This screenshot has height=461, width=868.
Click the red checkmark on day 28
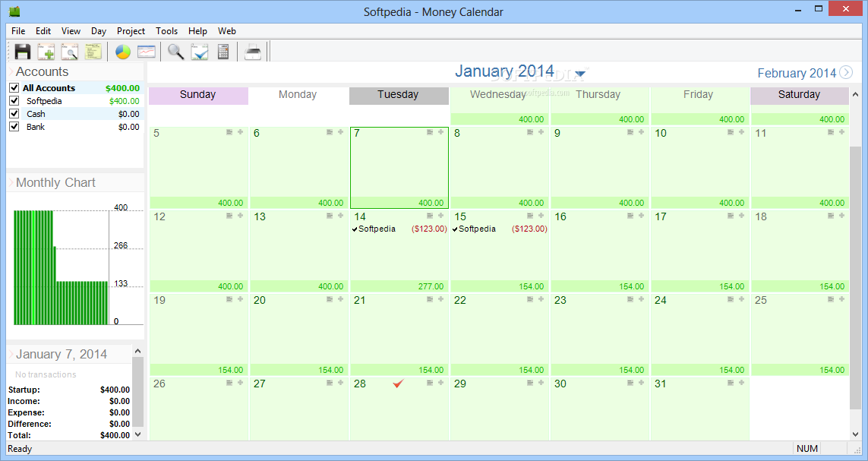tap(398, 383)
